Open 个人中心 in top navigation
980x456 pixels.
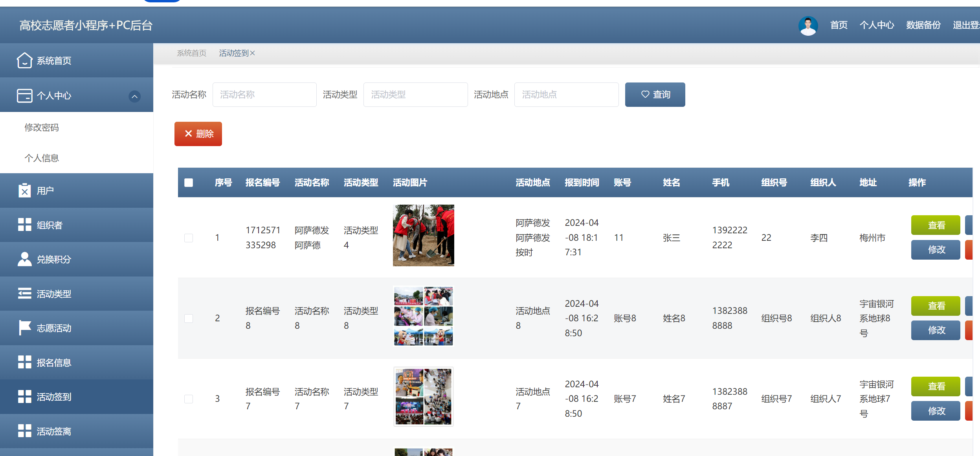pyautogui.click(x=877, y=25)
